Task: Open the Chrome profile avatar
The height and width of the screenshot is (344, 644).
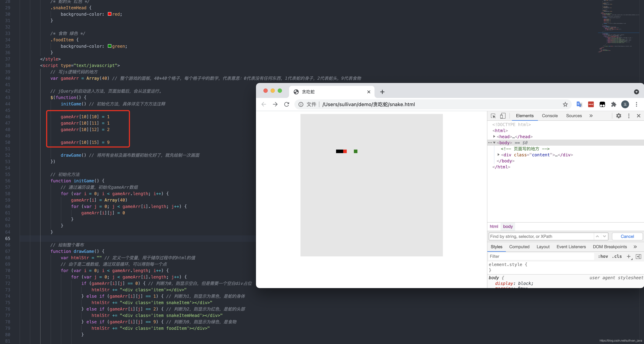Action: click(x=625, y=105)
